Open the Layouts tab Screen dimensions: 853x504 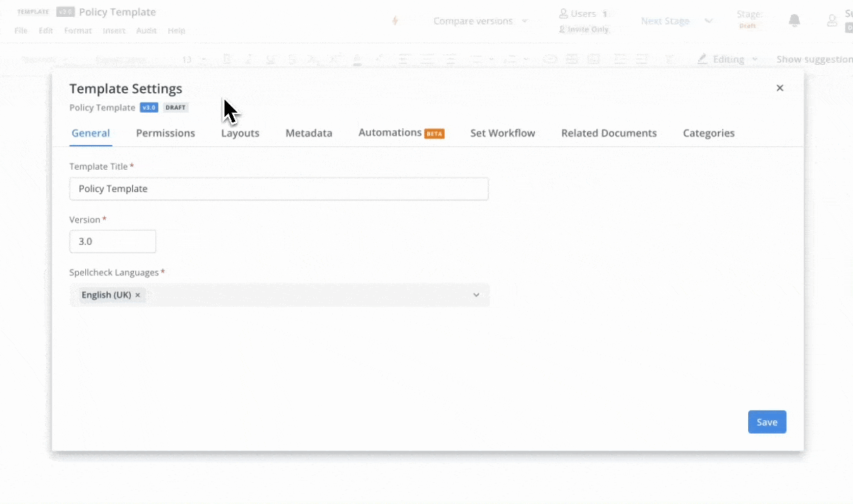(240, 133)
